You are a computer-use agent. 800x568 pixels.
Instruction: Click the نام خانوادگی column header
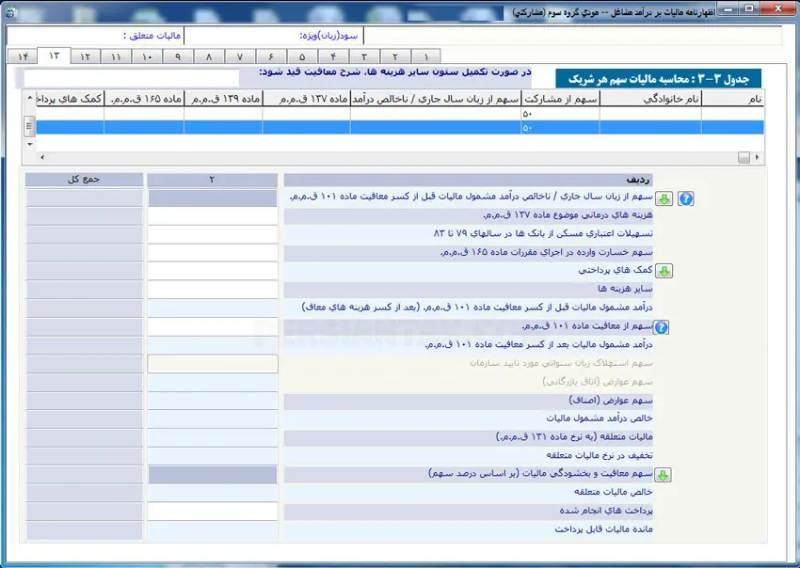[x=650, y=99]
